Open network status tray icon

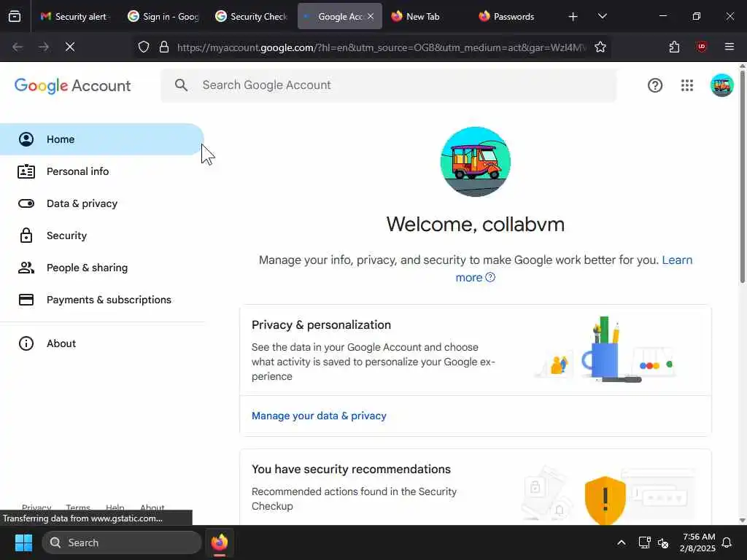(644, 542)
